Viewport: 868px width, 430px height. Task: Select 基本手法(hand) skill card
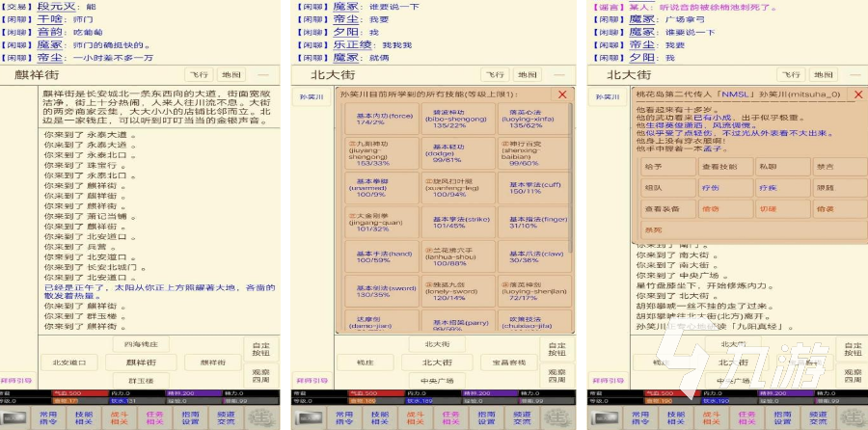click(381, 256)
